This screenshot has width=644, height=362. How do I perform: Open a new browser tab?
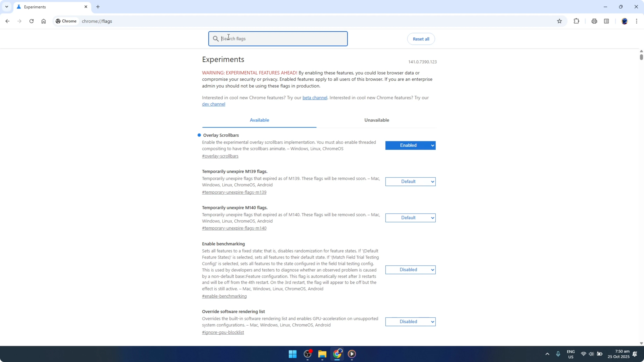[98, 7]
